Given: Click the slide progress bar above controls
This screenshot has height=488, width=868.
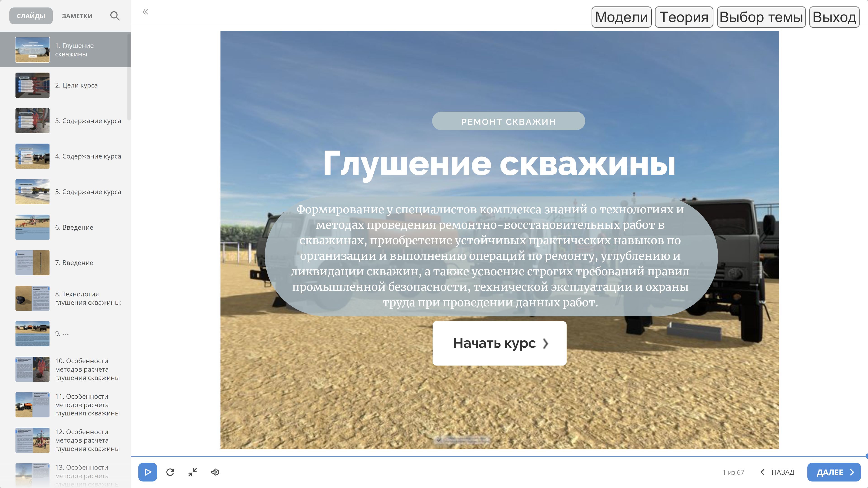Looking at the screenshot, I should tap(499, 456).
